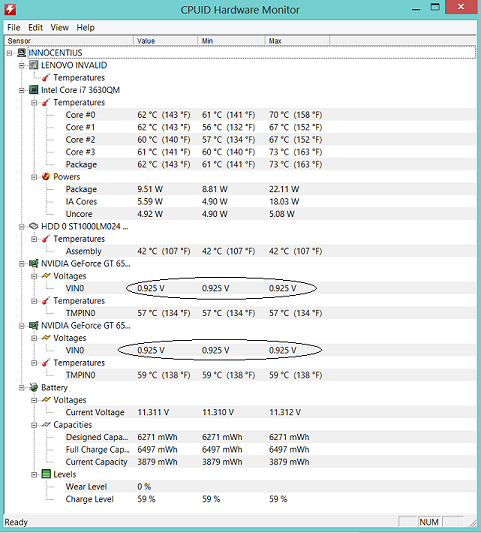Select the IA Cores power row
Viewport: 481px width, 533px height.
[270, 202]
